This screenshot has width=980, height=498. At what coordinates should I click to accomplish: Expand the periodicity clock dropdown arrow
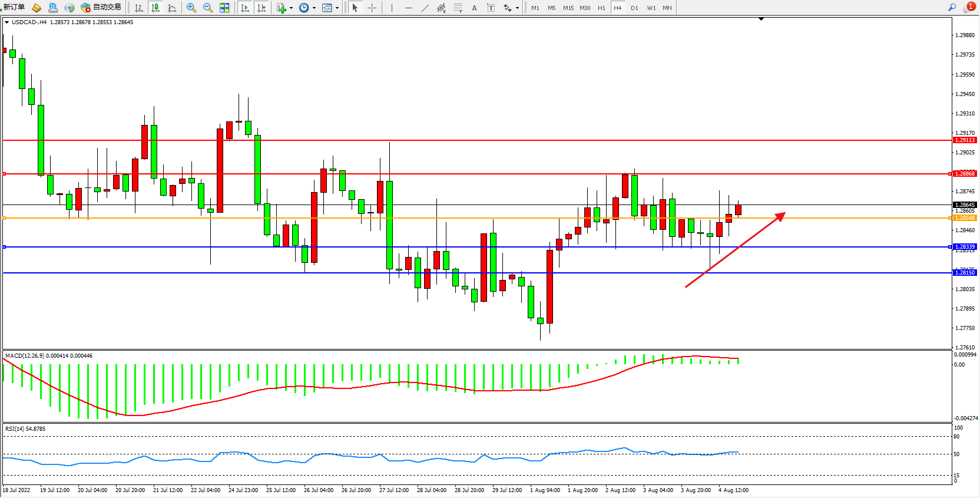tap(314, 8)
